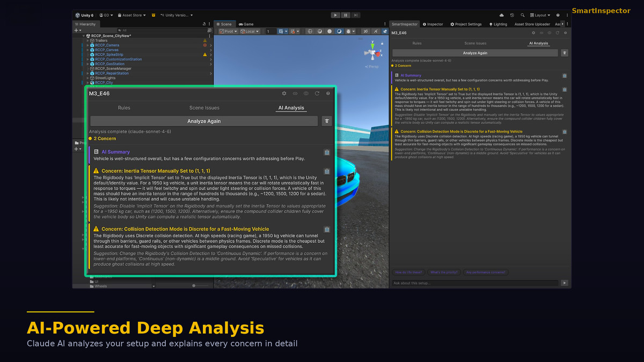Screen dimensions: 644x362
Task: Open the Scene view tab kebab menu
Action: pyautogui.click(x=385, y=24)
